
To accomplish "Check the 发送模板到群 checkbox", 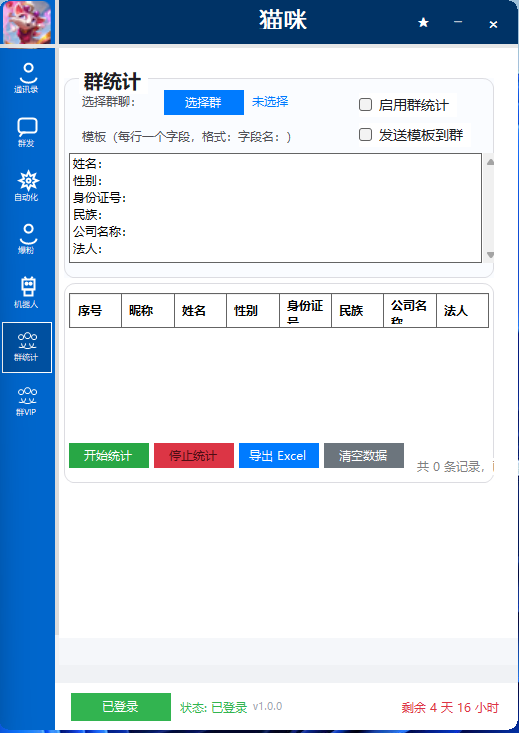I will tap(365, 135).
